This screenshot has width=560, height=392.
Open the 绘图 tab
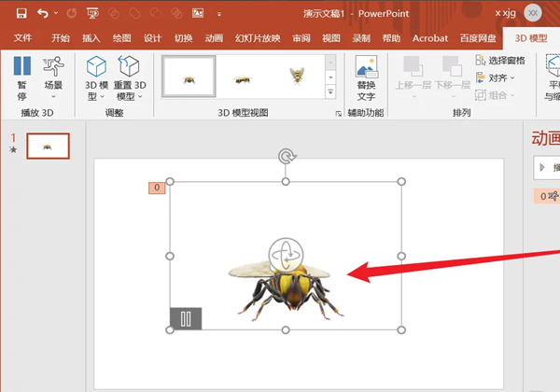pyautogui.click(x=121, y=38)
